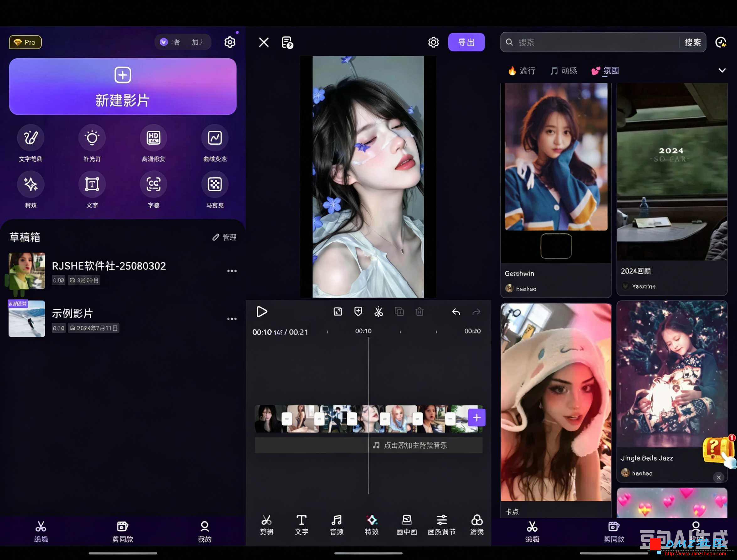Switch to the 流行 category tab
The image size is (737, 560).
click(522, 71)
